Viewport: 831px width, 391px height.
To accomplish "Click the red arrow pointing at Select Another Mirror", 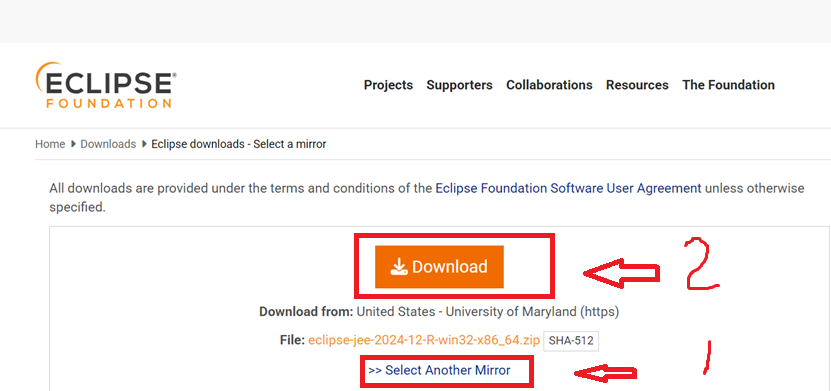I will [x=605, y=374].
